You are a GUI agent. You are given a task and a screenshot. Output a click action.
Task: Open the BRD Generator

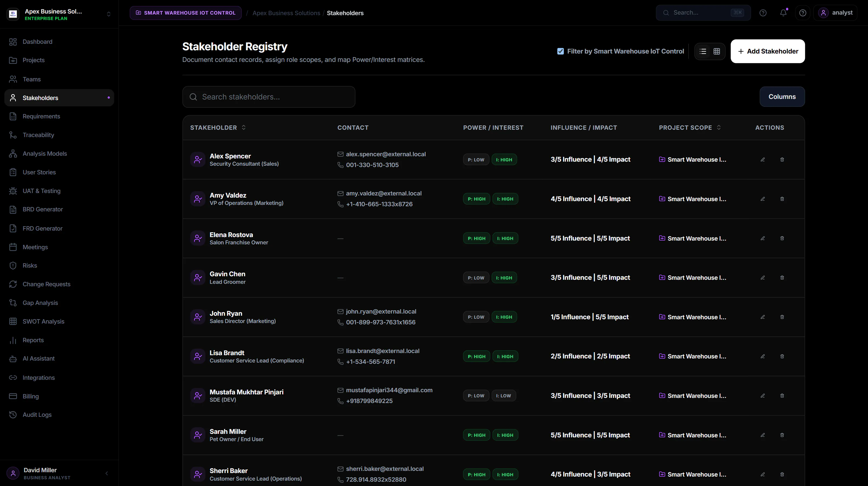[59, 209]
